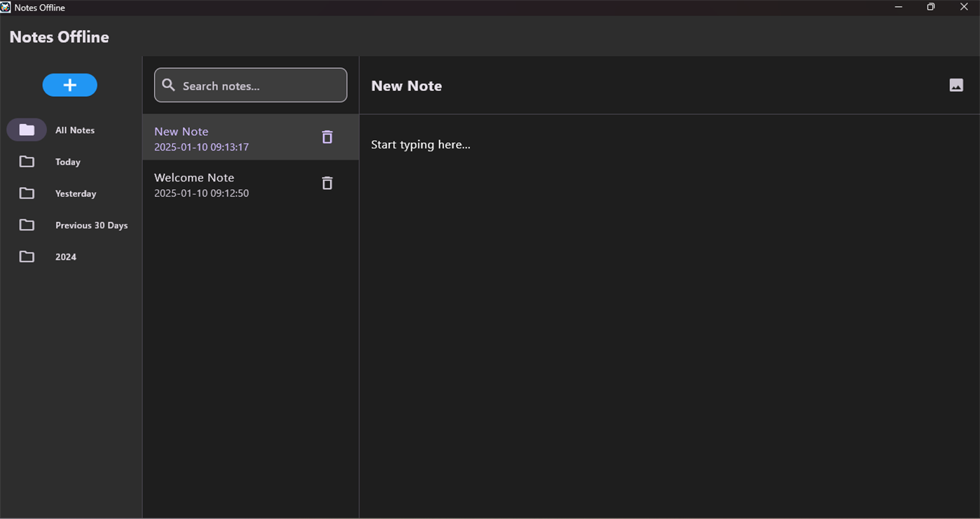The height and width of the screenshot is (519, 980).
Task: Edit the New Note title field
Action: 406,86
